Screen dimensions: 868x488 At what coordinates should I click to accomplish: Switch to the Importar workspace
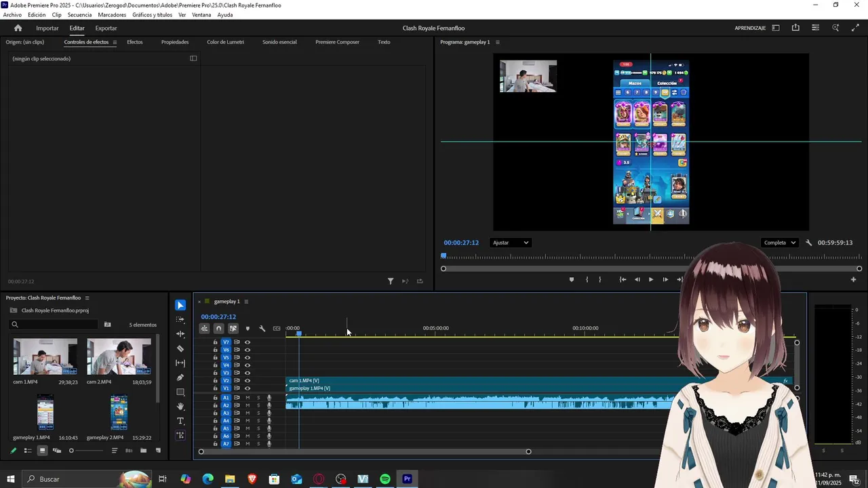(47, 28)
